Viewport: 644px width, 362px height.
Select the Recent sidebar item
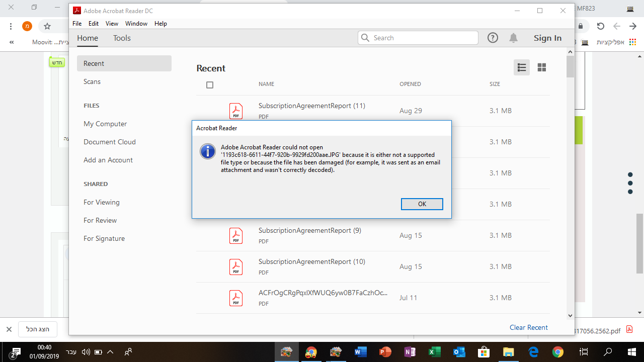124,63
